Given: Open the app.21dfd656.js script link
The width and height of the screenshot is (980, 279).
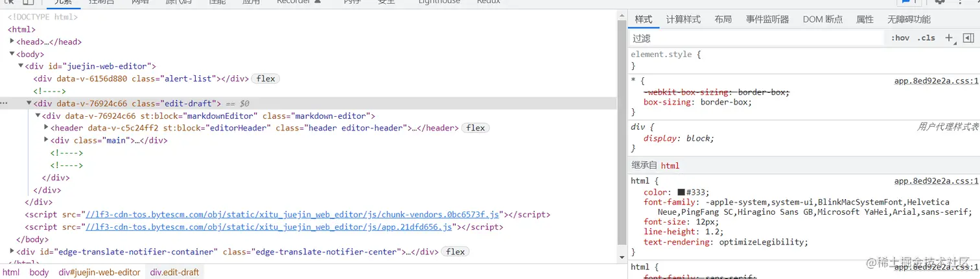Looking at the screenshot, I should tap(269, 227).
